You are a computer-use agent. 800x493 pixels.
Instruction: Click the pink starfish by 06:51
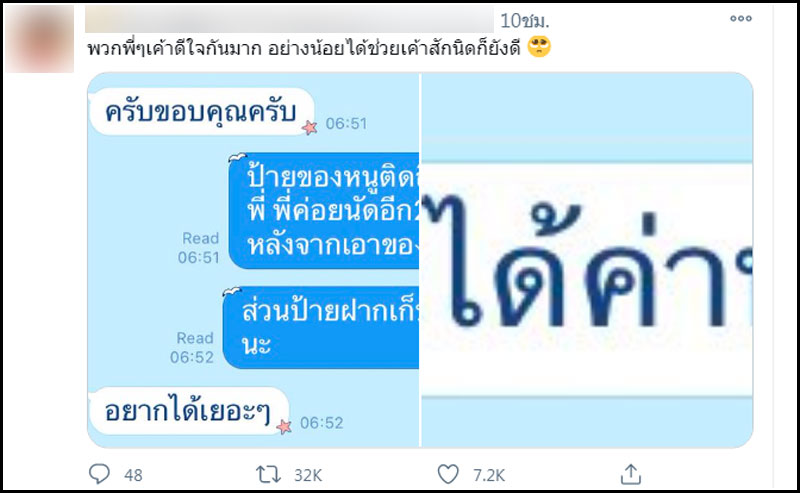pos(309,127)
